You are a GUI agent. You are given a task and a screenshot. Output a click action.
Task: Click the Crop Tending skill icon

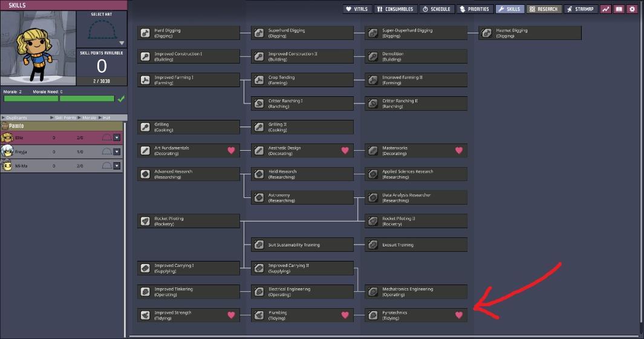point(259,80)
